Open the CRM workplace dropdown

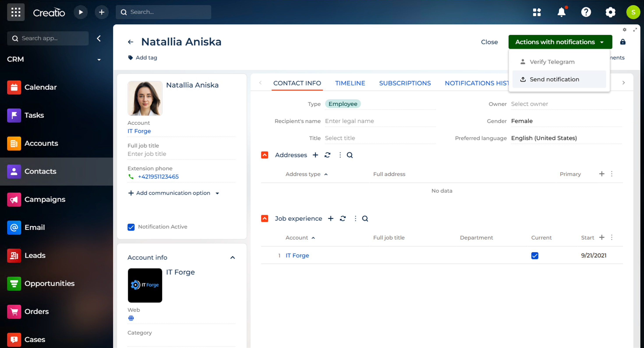tap(99, 60)
